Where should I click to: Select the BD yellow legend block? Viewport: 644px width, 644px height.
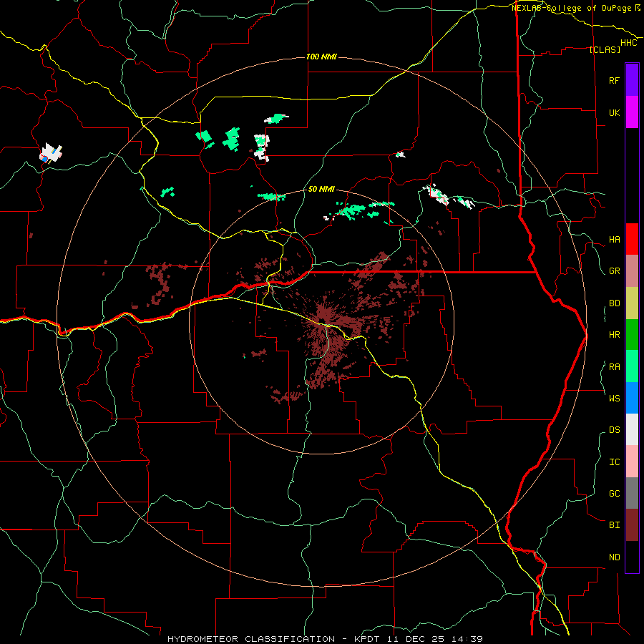click(632, 303)
